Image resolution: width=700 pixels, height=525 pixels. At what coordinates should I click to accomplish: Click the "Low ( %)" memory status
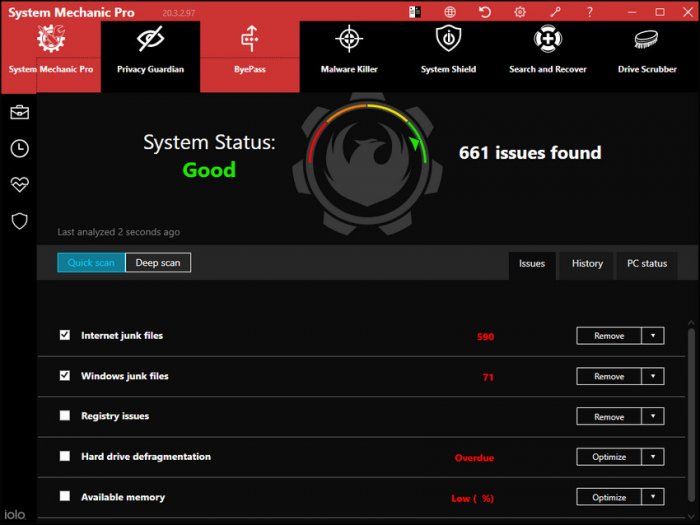click(473, 498)
